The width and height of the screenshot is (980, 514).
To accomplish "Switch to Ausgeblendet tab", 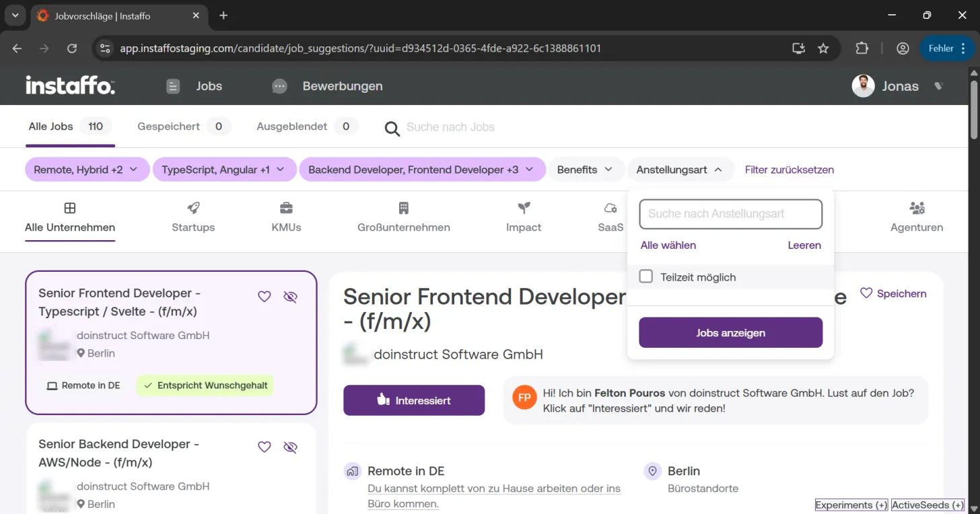I will pos(307,126).
